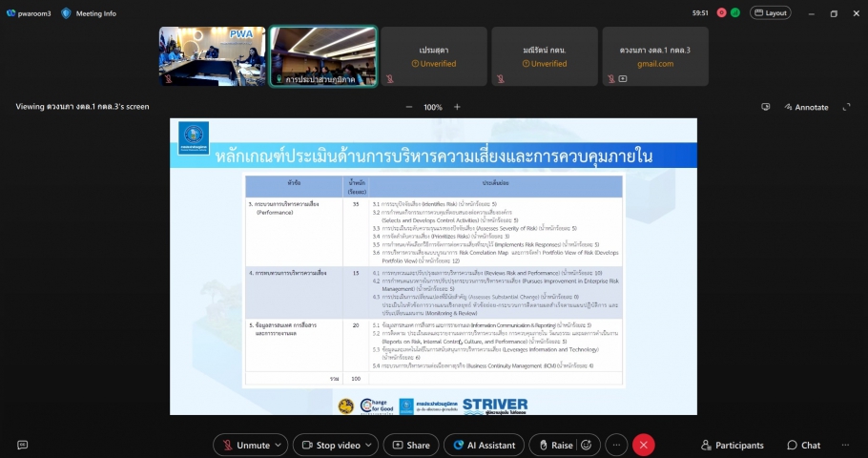Click the Share button

pyautogui.click(x=410, y=445)
